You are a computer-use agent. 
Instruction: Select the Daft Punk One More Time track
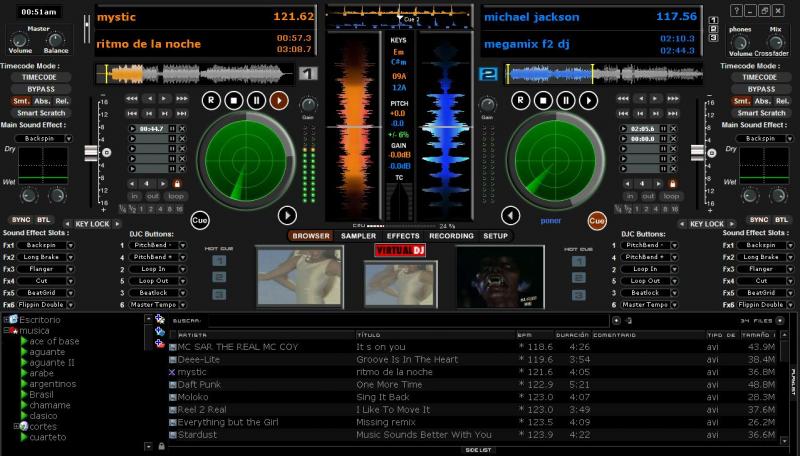[x=473, y=385]
